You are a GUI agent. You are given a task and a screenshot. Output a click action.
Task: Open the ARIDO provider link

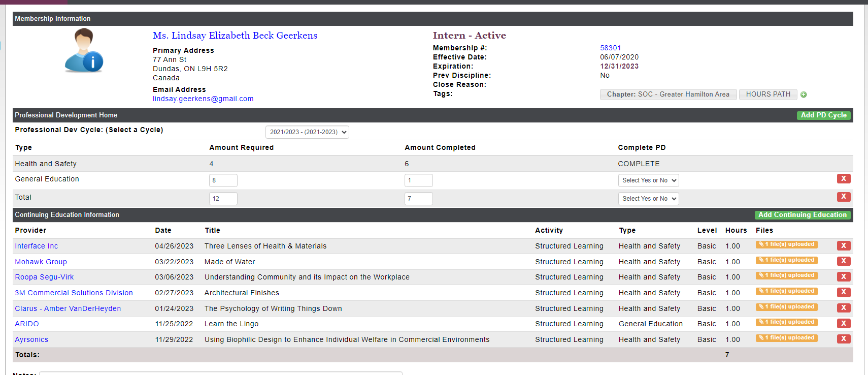click(x=27, y=324)
